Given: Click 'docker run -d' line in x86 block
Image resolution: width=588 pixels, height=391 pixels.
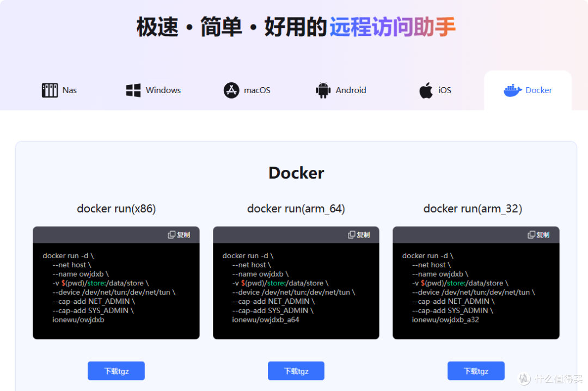Looking at the screenshot, I should 68,255.
